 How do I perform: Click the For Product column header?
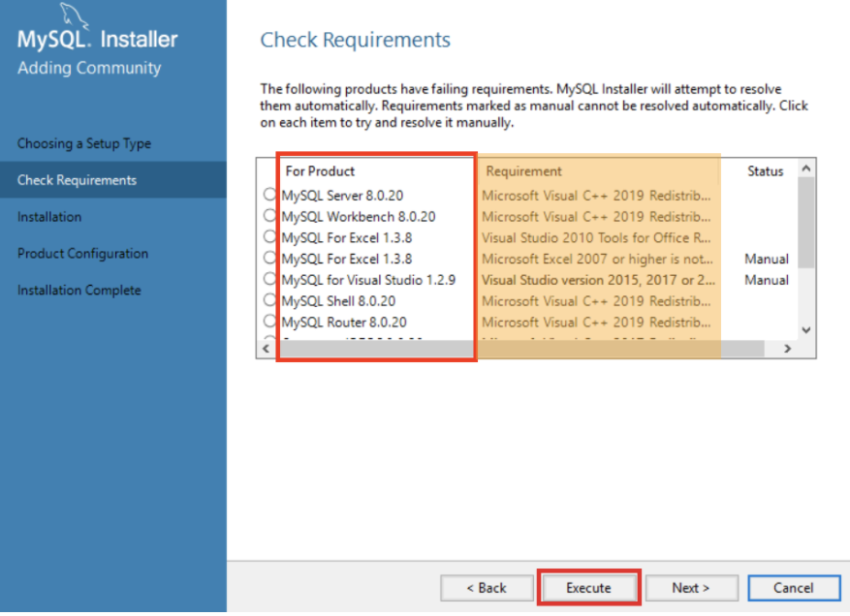click(320, 171)
